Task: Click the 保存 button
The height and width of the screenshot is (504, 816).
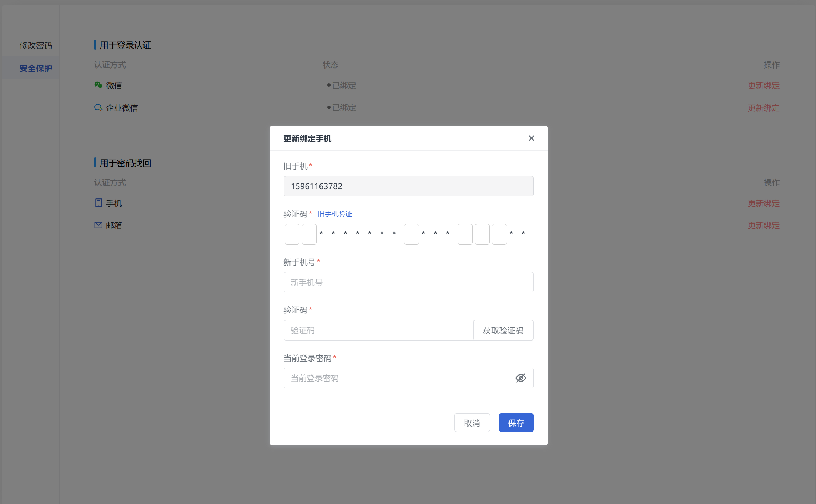Action: [516, 423]
